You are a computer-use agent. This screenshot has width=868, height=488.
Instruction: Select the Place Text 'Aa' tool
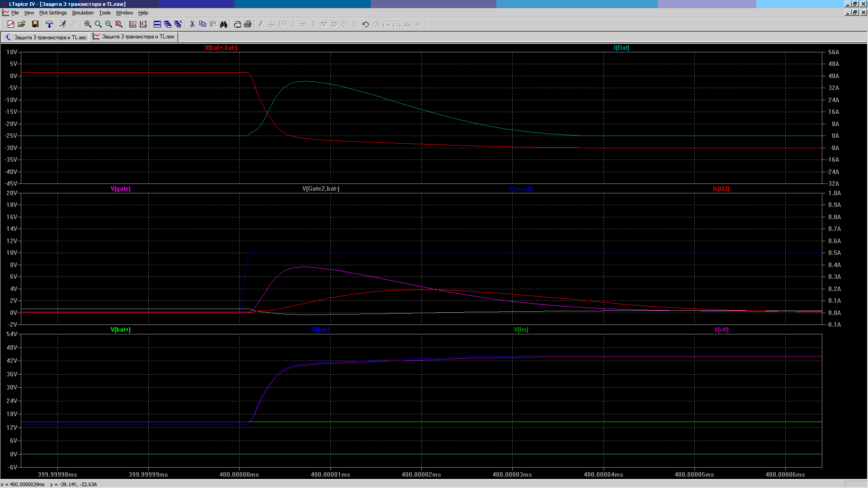tap(407, 24)
